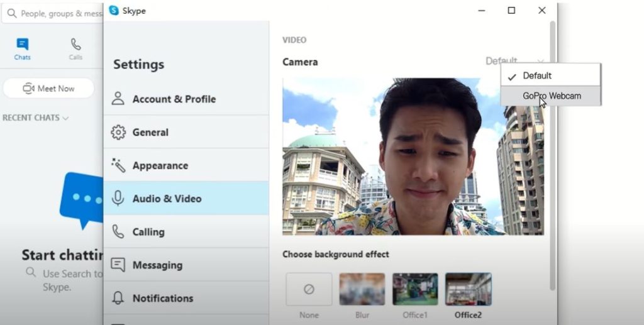The height and width of the screenshot is (325, 644).
Task: Minimize the Skype settings window
Action: click(482, 10)
